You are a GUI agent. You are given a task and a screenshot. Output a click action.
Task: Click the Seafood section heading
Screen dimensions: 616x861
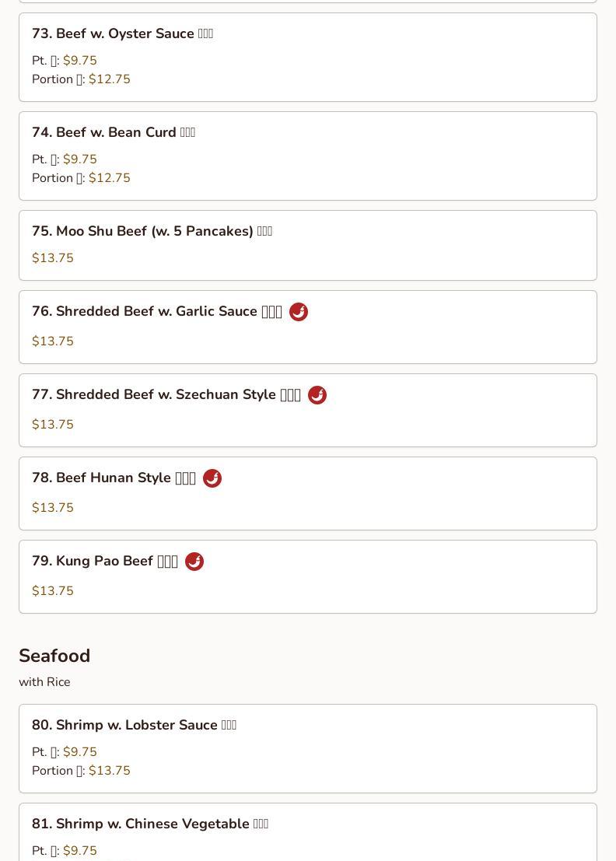pyautogui.click(x=54, y=656)
